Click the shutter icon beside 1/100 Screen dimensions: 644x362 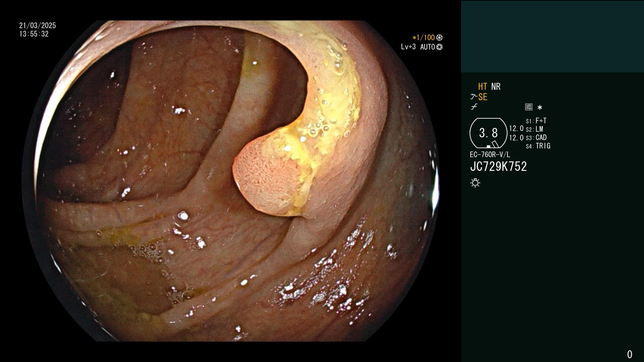point(439,38)
